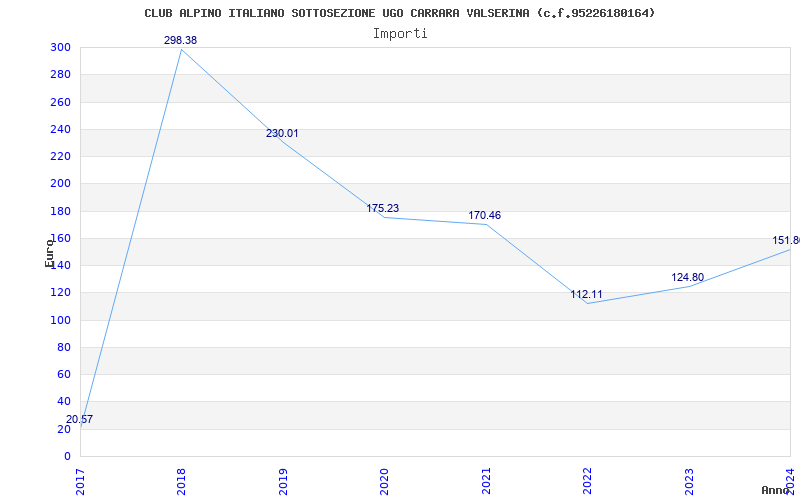This screenshot has width=800, height=500.
Task: Select the 20.57 data label
Action: tap(80, 419)
